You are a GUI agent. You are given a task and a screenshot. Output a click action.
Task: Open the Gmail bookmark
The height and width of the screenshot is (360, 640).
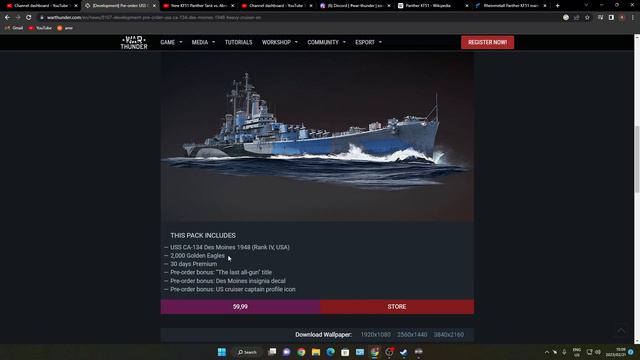pyautogui.click(x=14, y=28)
